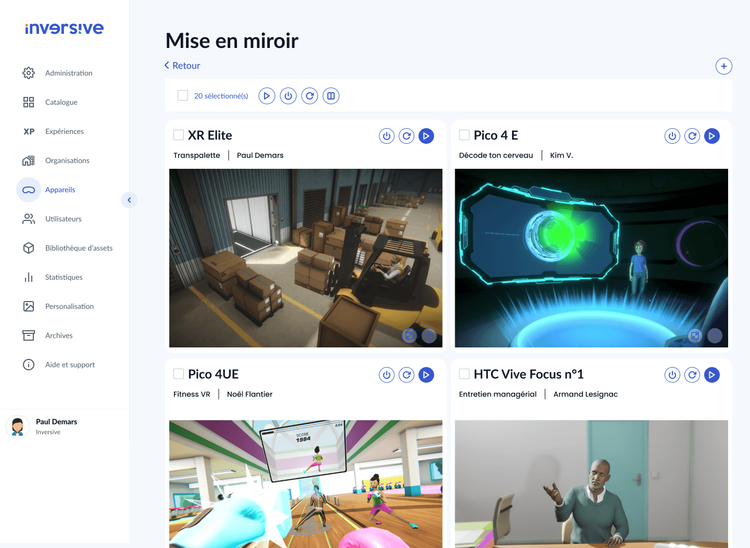Check the Pico 4UE checkbox

point(178,373)
